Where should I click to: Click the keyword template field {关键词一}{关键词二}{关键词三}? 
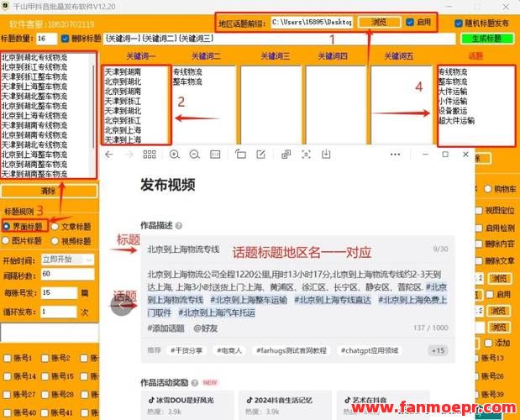click(280, 39)
